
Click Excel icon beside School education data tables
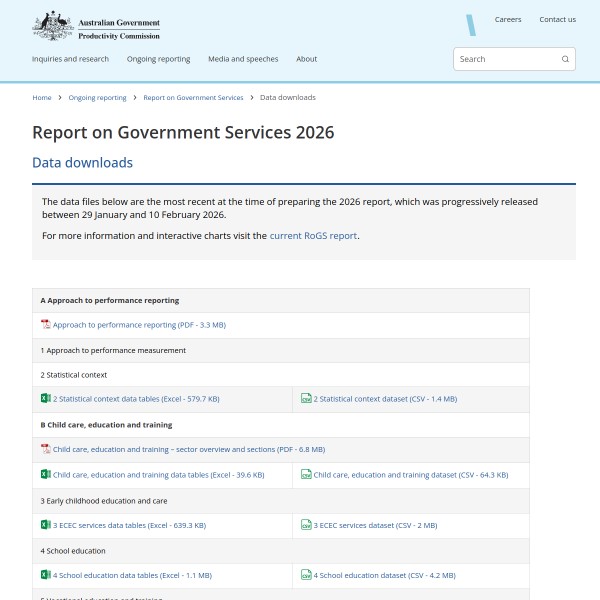coord(46,575)
